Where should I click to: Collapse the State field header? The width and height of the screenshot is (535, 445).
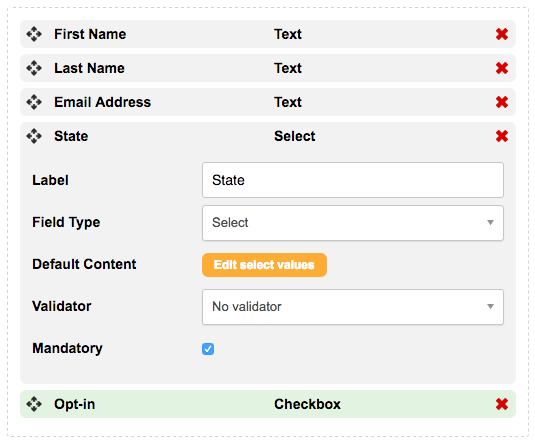[268, 136]
